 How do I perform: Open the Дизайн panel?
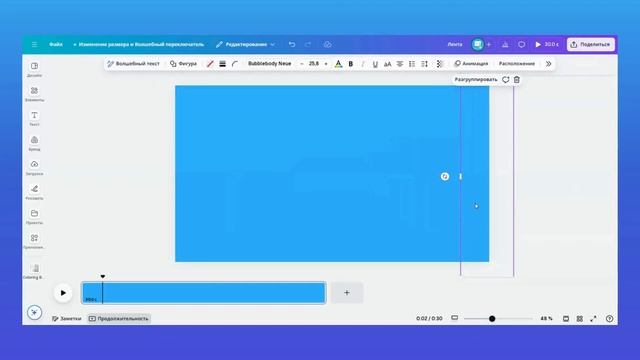(x=34, y=69)
